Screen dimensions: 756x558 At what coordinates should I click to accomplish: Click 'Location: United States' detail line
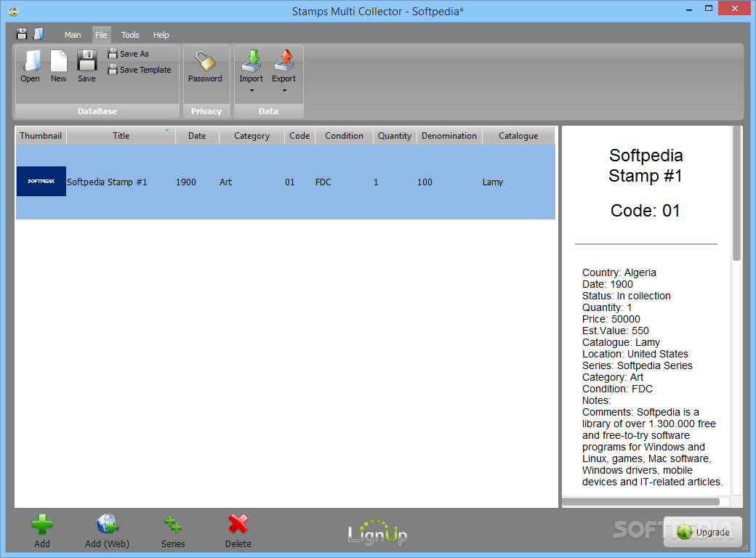click(x=635, y=354)
